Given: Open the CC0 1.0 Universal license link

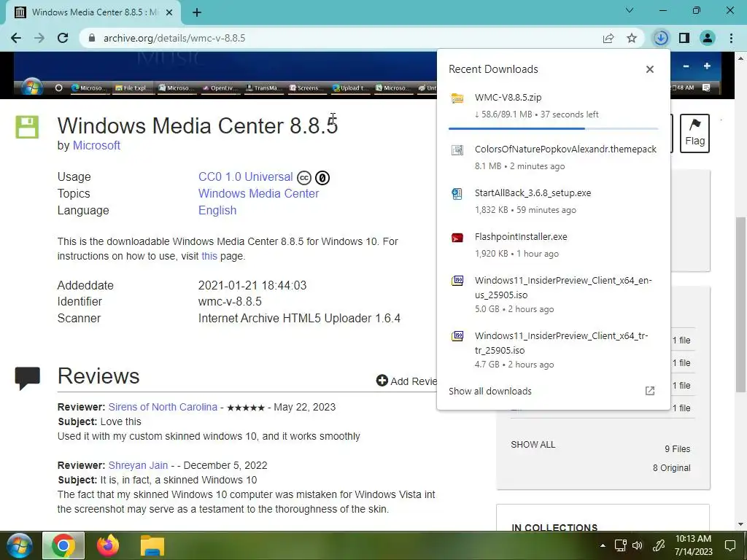Looking at the screenshot, I should point(245,176).
